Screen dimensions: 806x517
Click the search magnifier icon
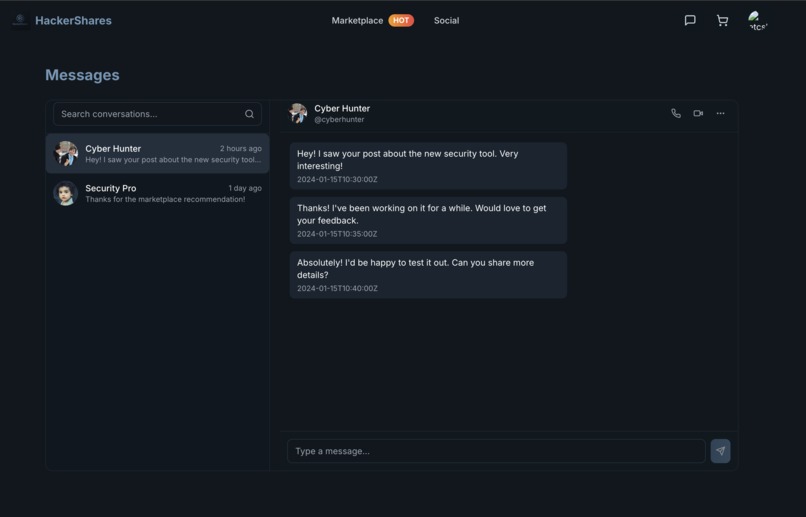tap(249, 114)
